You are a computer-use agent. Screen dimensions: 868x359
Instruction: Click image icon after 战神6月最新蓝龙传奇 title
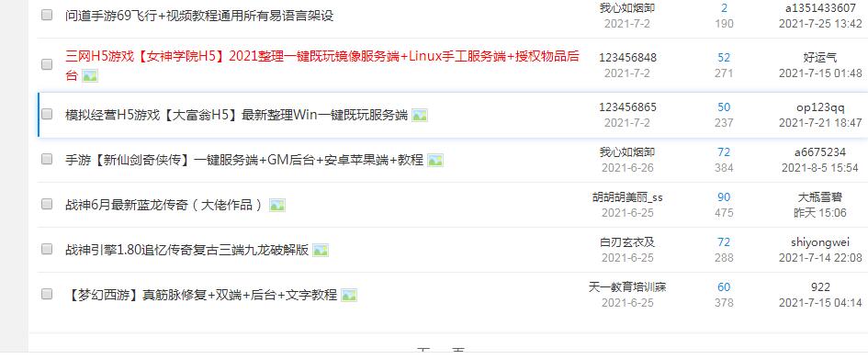[x=277, y=206]
